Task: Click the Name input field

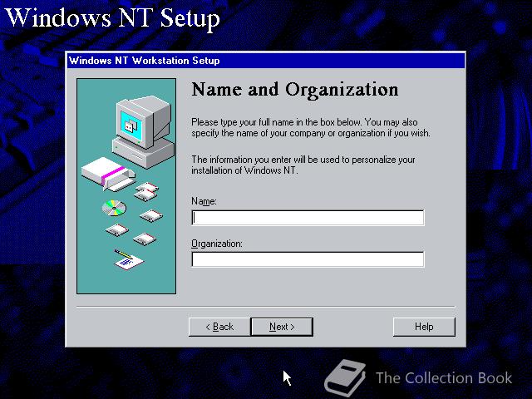Action: (308, 218)
